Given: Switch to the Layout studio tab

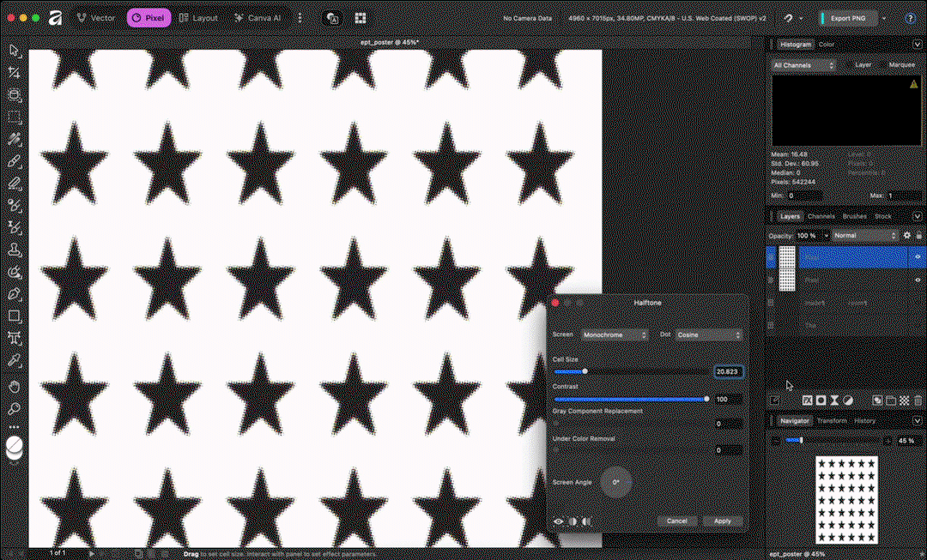Looking at the screenshot, I should pyautogui.click(x=198, y=18).
